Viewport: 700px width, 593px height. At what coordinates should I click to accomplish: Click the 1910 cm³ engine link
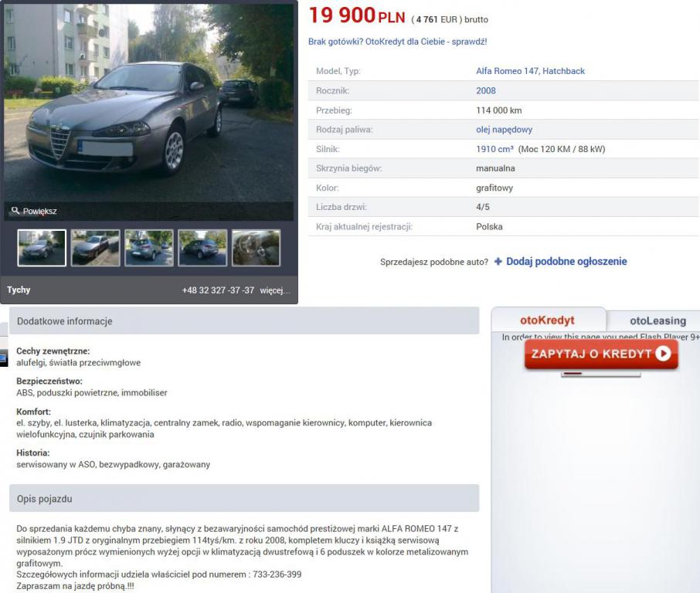coord(494,149)
